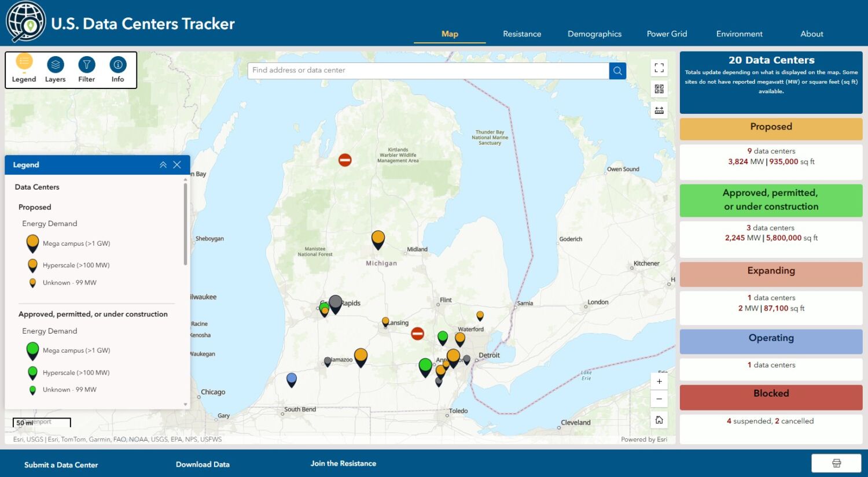Zoom in on the map
The width and height of the screenshot is (868, 477).
point(659,382)
